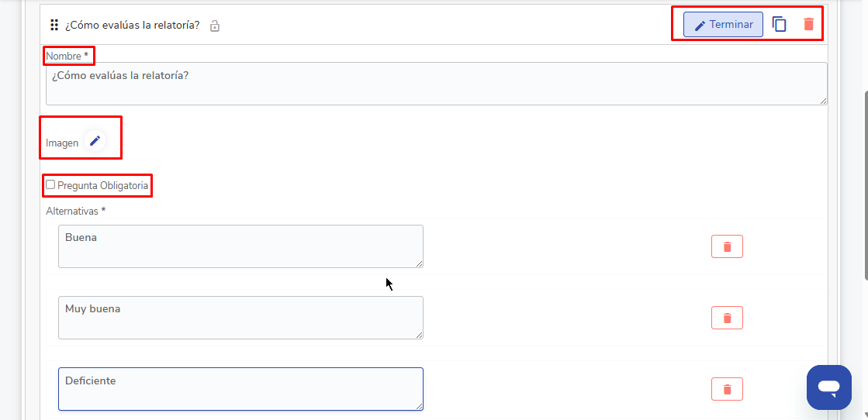Image resolution: width=868 pixels, height=420 pixels.
Task: Duplicate the question using the copy icon
Action: (780, 25)
